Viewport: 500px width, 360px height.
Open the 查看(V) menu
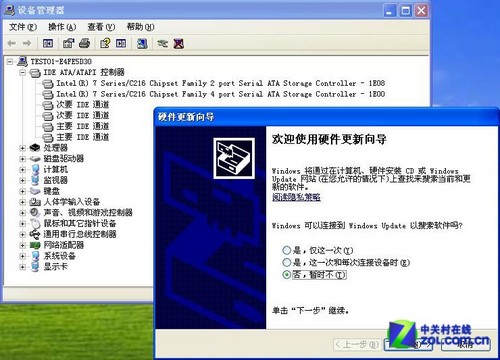101,27
